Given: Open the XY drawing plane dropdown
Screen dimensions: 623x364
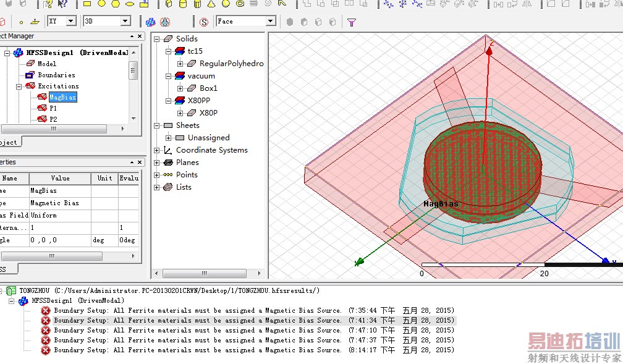Looking at the screenshot, I should click(x=70, y=21).
